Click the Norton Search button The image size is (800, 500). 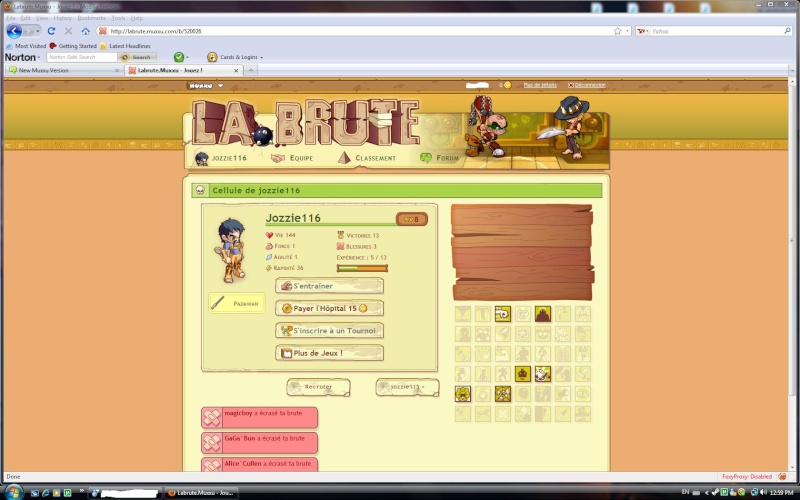(137, 57)
